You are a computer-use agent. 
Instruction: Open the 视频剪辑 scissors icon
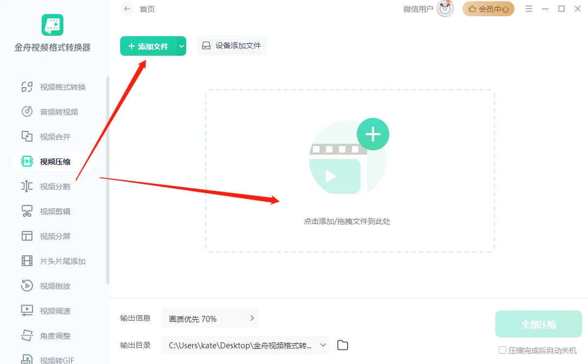click(x=27, y=211)
